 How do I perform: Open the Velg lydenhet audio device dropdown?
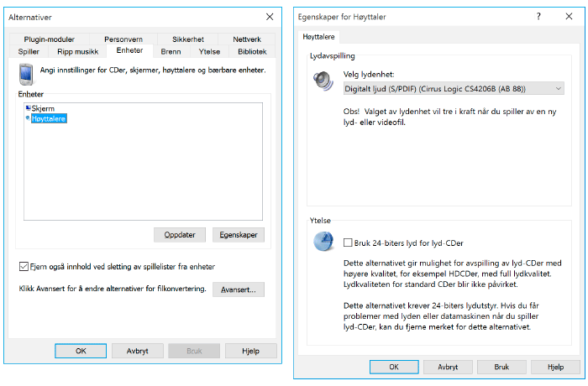454,88
